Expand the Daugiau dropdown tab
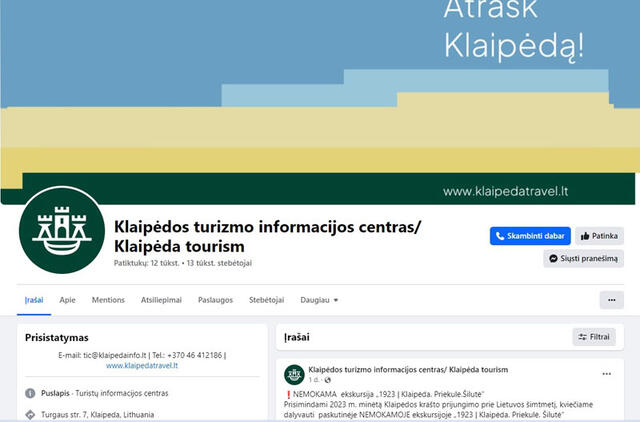 click(319, 300)
